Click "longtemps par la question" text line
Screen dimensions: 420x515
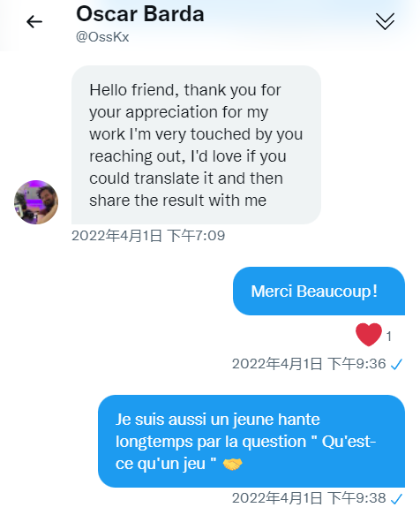pyautogui.click(x=211, y=442)
